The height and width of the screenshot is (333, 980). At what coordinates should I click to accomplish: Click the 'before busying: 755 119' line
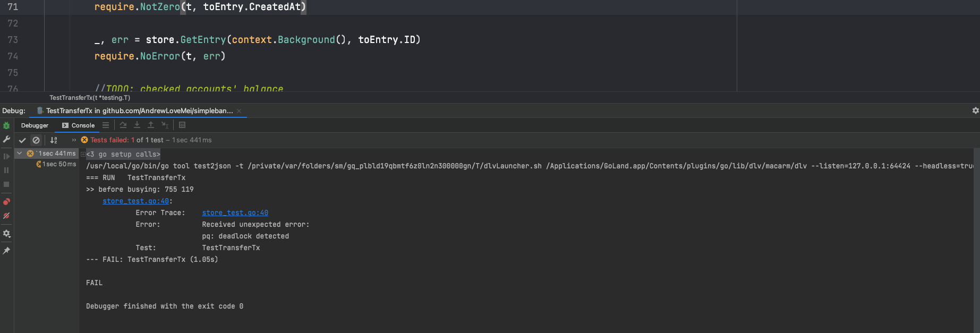140,190
